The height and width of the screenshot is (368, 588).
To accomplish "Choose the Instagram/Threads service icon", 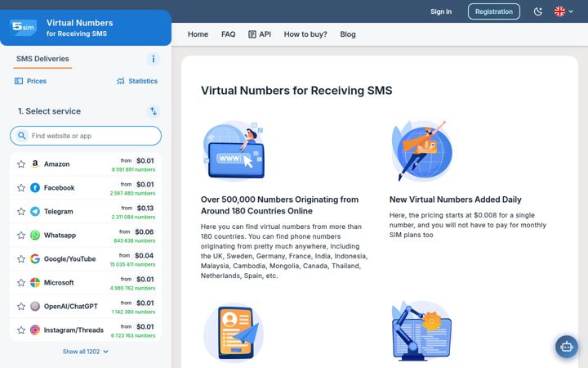I will 35,330.
